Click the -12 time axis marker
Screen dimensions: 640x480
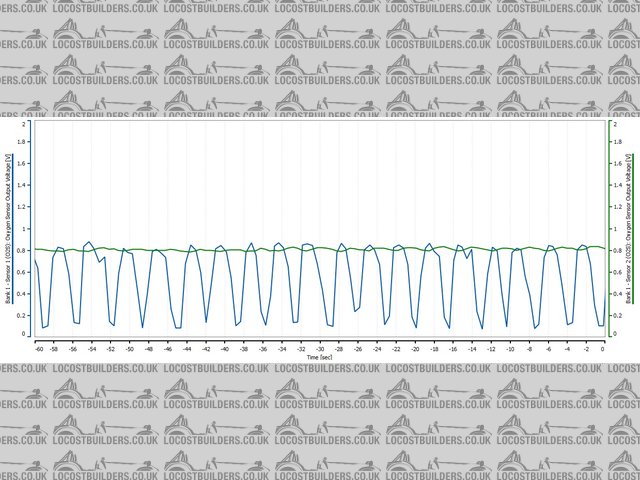coord(490,349)
